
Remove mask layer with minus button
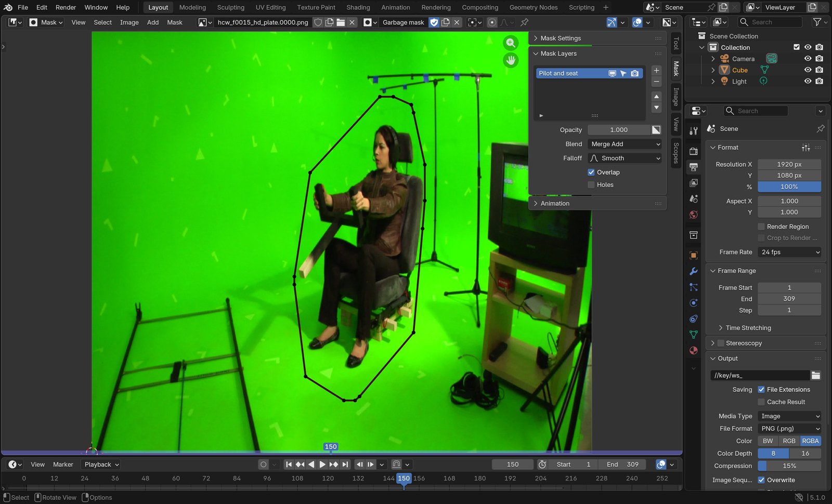point(656,82)
